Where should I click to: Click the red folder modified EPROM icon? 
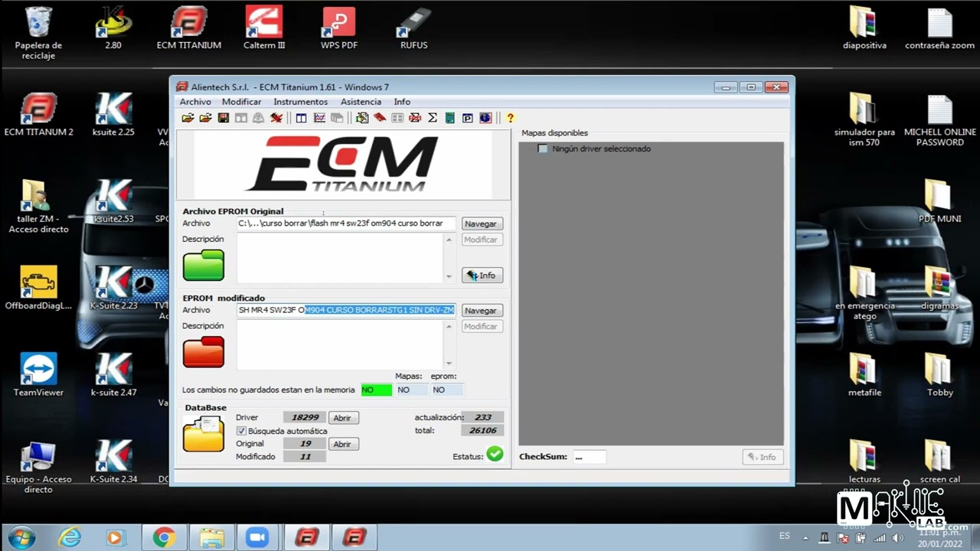(x=204, y=352)
